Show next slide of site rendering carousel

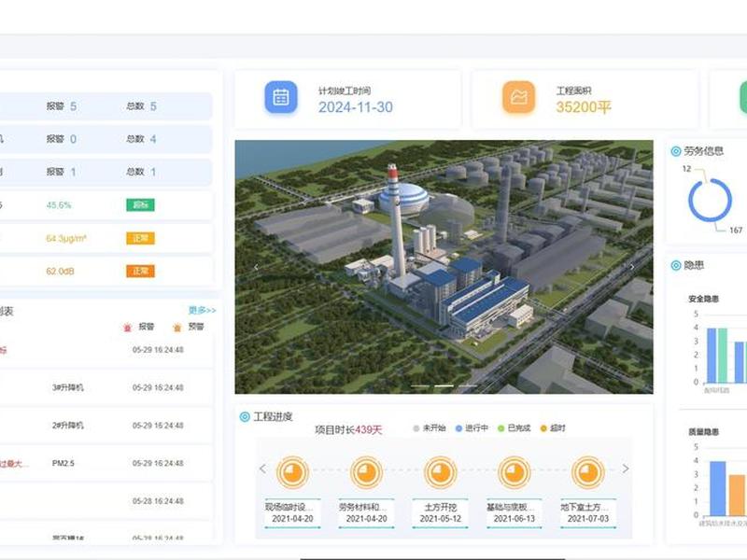coord(632,267)
